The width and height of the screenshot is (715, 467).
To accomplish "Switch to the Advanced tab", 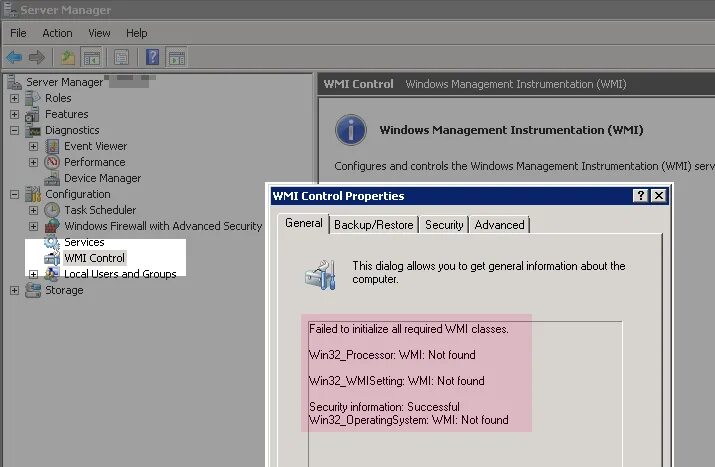I will click(x=499, y=225).
